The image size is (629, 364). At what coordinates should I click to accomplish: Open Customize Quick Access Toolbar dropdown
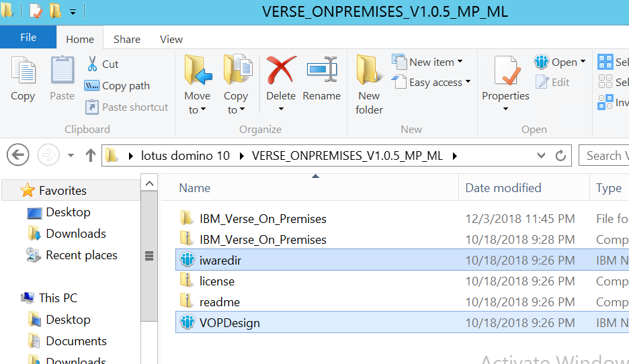73,12
